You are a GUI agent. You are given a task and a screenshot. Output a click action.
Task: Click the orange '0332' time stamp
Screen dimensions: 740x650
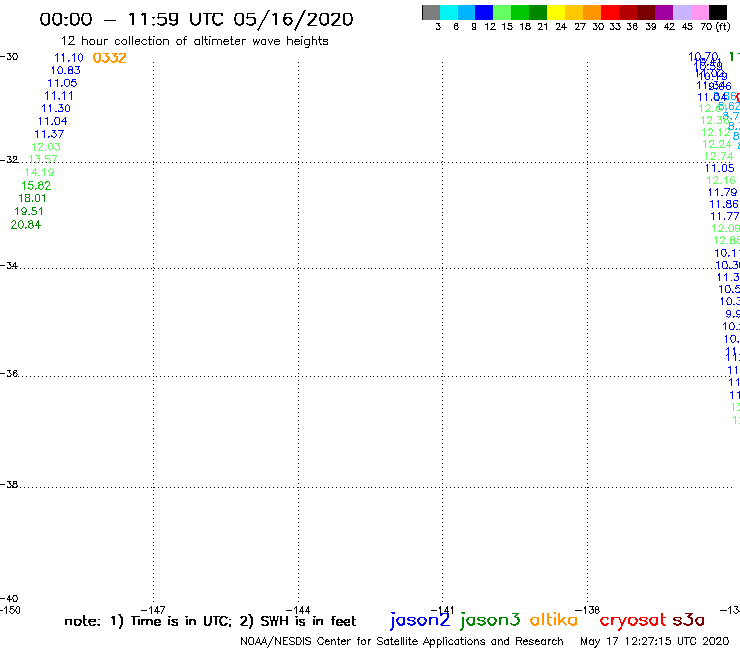pos(109,58)
